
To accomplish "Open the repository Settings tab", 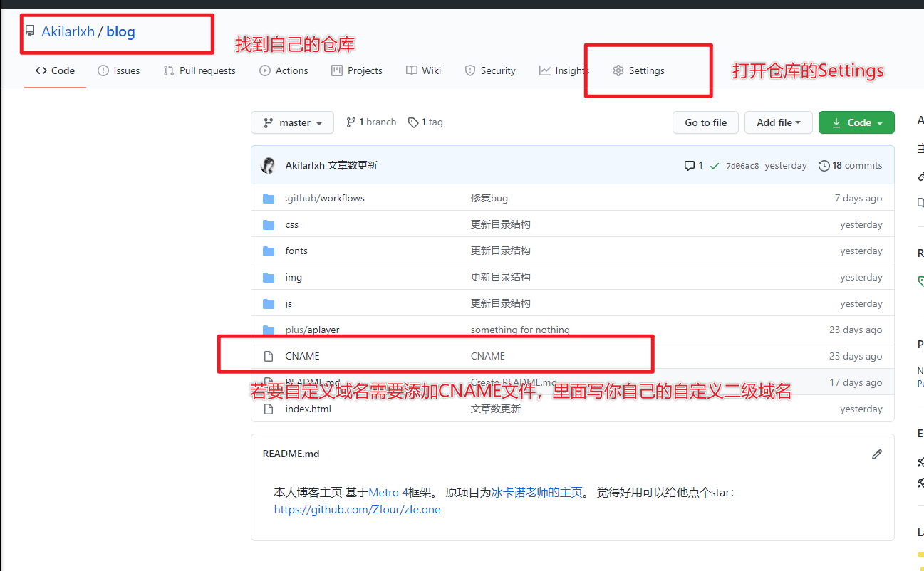I will tap(638, 70).
